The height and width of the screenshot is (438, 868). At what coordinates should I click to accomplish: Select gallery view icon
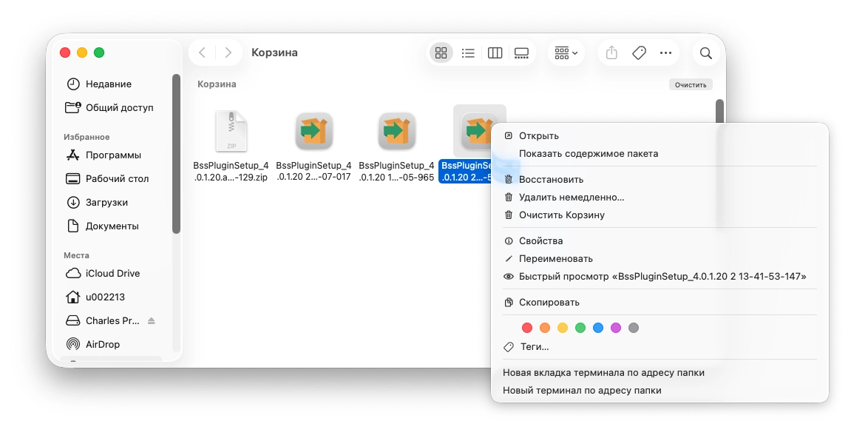click(521, 53)
